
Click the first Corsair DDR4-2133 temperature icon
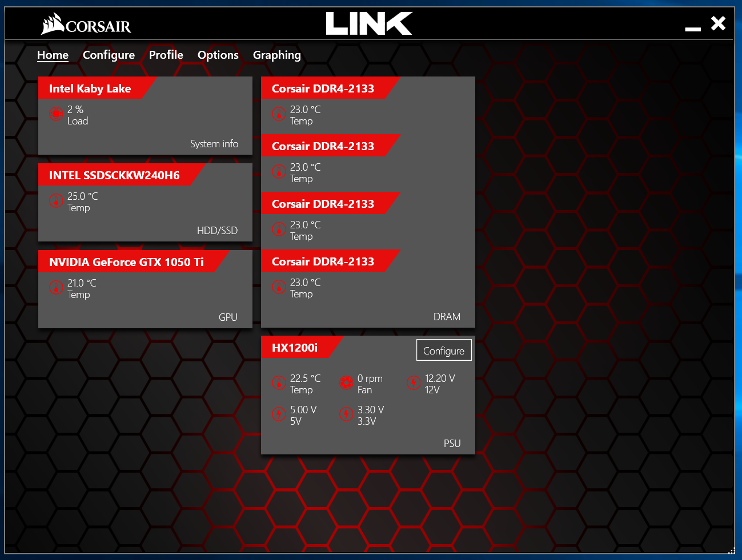[278, 114]
